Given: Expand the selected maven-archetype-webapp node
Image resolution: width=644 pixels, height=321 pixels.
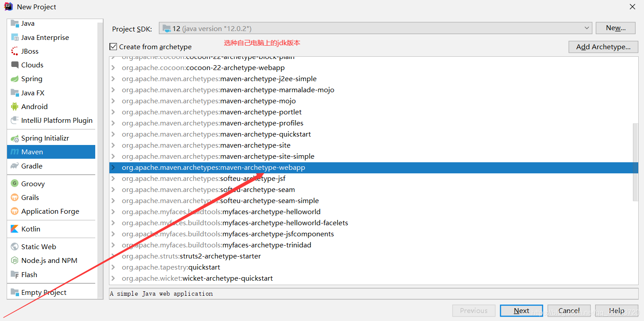Looking at the screenshot, I should (113, 168).
